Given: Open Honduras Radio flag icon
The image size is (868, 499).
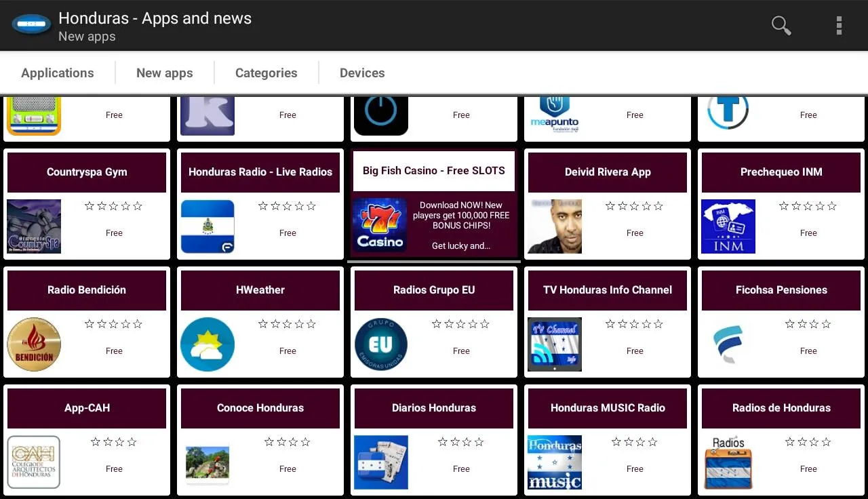Looking at the screenshot, I should click(x=208, y=226).
